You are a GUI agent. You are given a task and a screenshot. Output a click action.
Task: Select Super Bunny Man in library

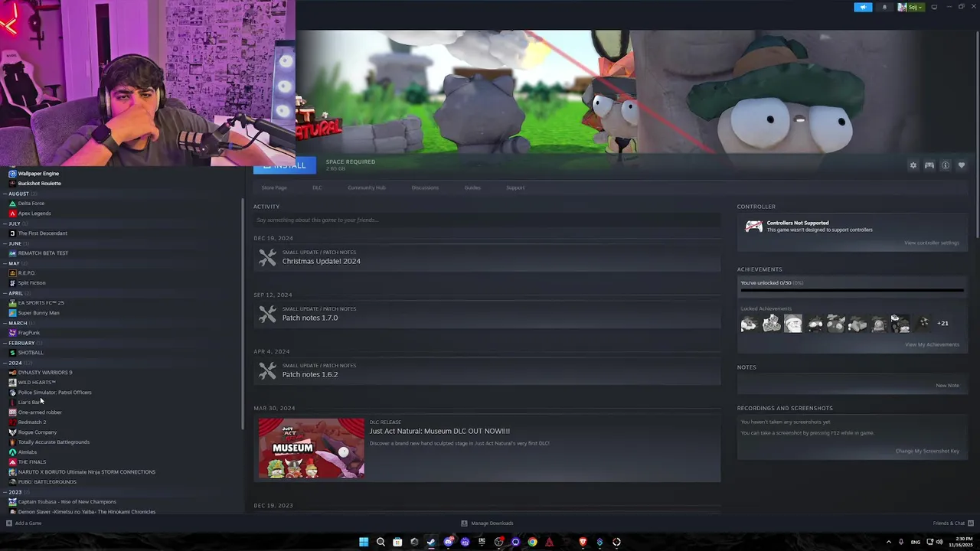coord(38,313)
